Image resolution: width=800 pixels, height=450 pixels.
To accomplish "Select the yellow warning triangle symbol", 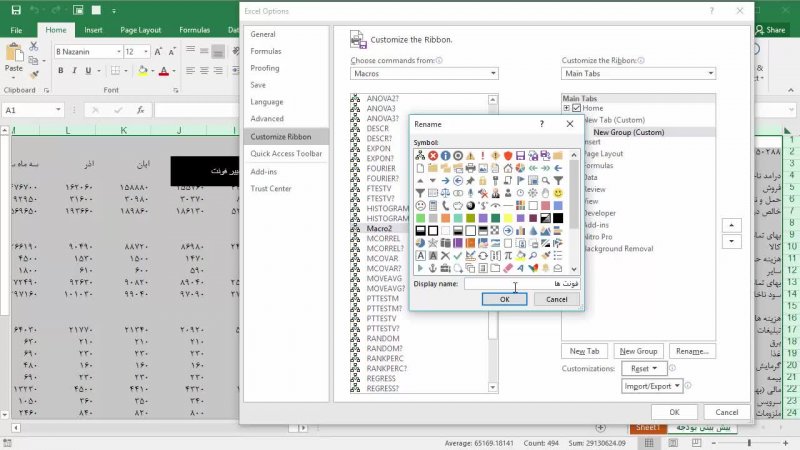I will pos(470,156).
